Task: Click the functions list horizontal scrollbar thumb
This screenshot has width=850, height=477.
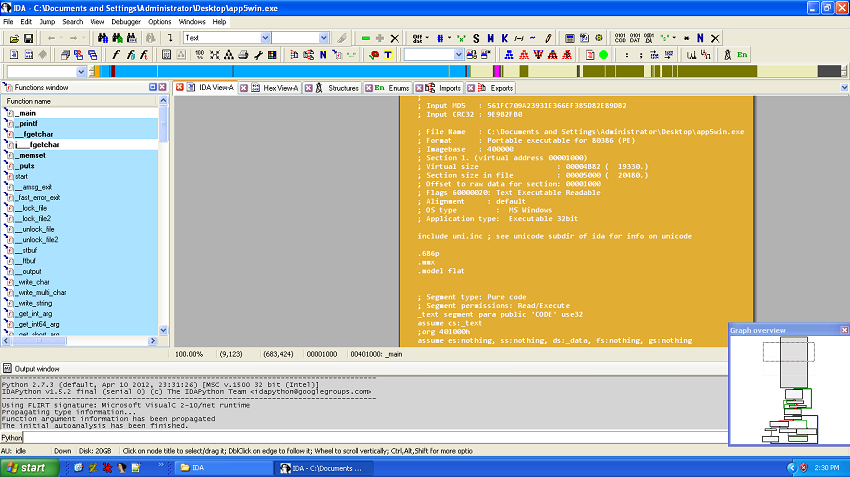Action: pos(38,341)
